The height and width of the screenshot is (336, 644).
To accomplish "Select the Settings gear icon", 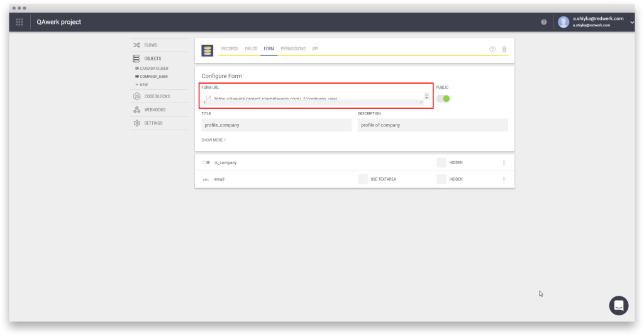I will coord(136,123).
